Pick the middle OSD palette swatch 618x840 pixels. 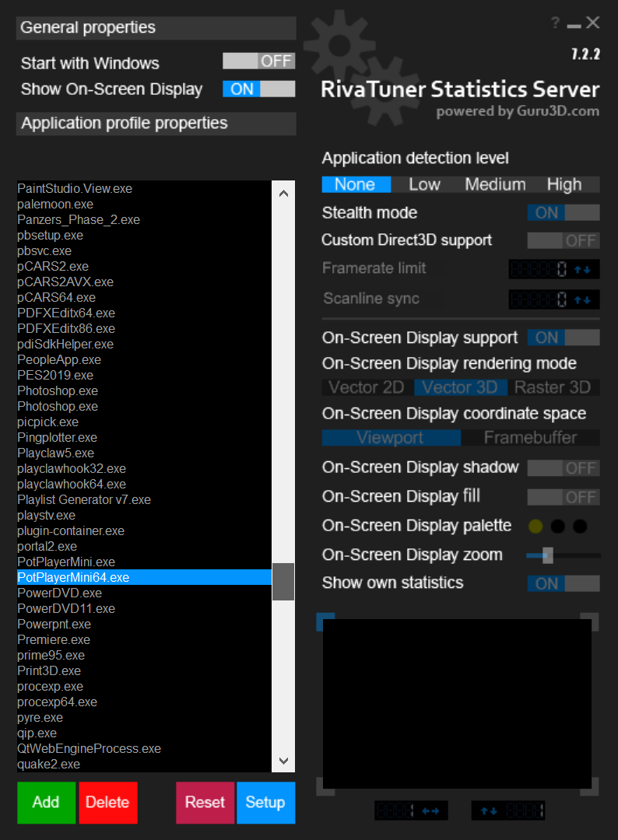point(557,526)
